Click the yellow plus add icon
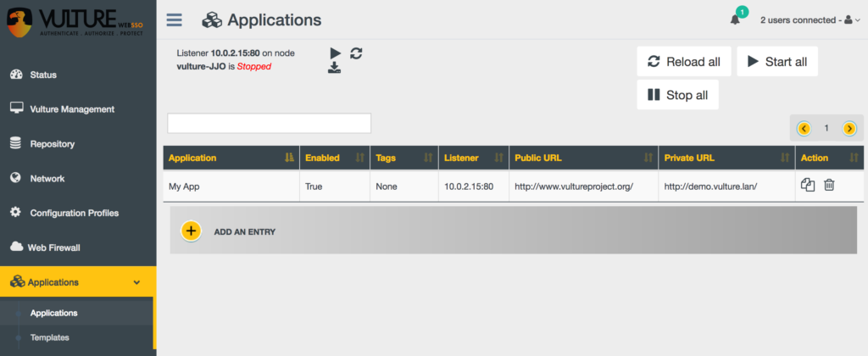 pos(191,231)
